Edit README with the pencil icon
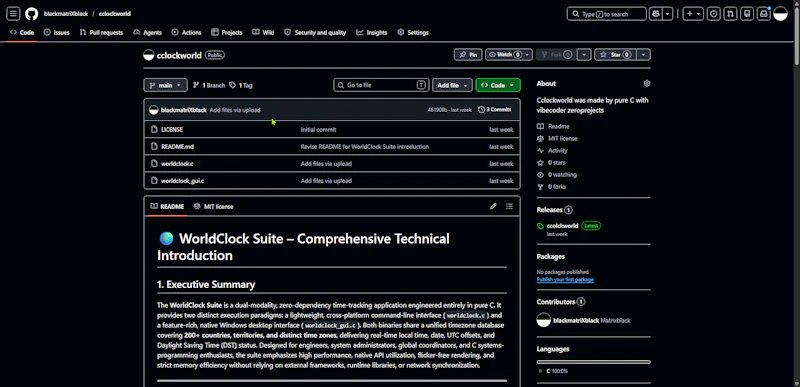 pyautogui.click(x=493, y=206)
